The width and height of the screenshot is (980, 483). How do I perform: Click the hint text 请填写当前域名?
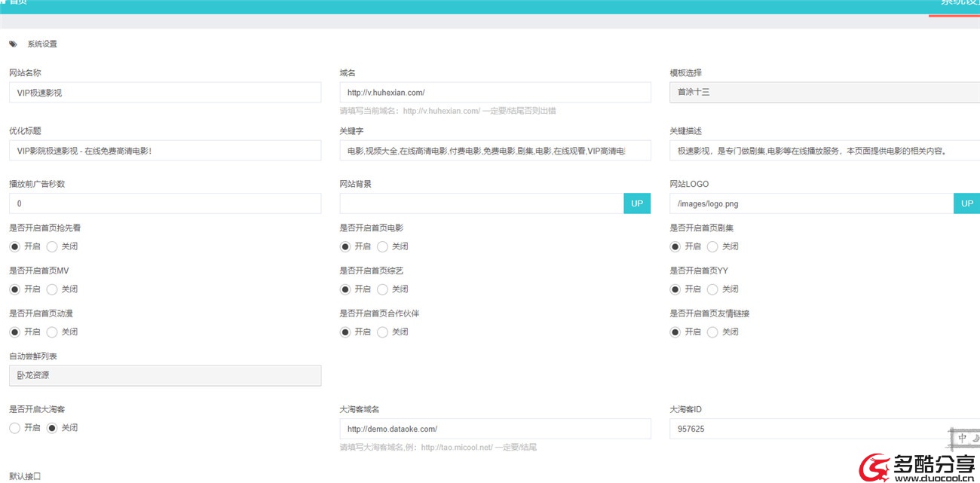pyautogui.click(x=448, y=111)
